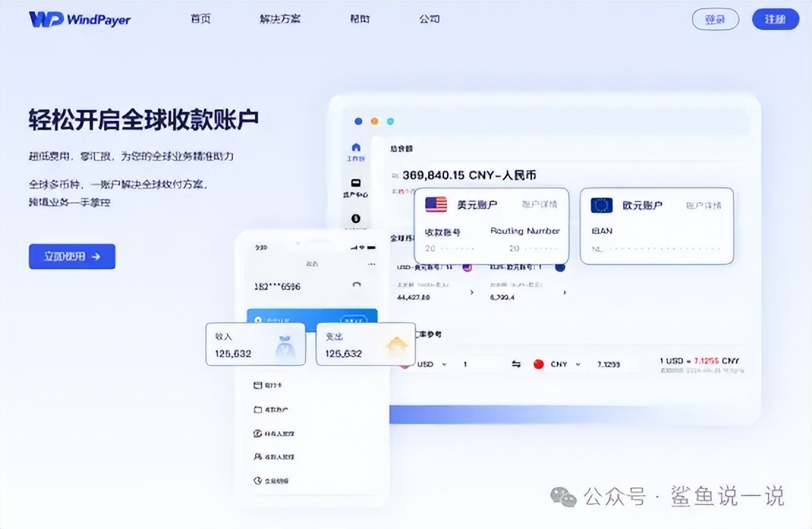
Task: Click the 1 USD = 7.1255 CNY rate text
Action: 699,360
